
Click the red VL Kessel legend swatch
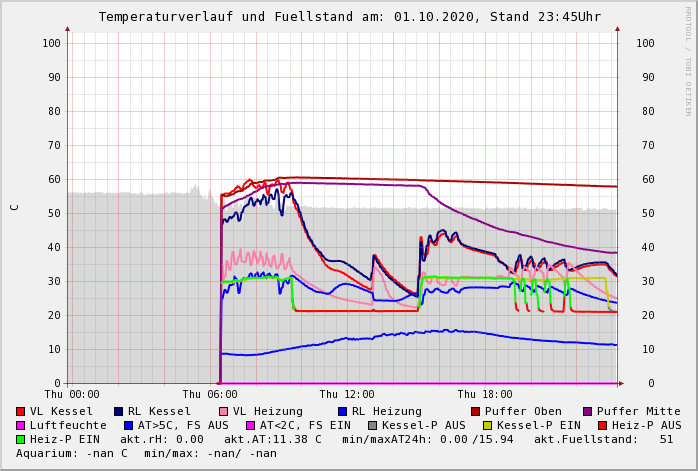click(21, 411)
